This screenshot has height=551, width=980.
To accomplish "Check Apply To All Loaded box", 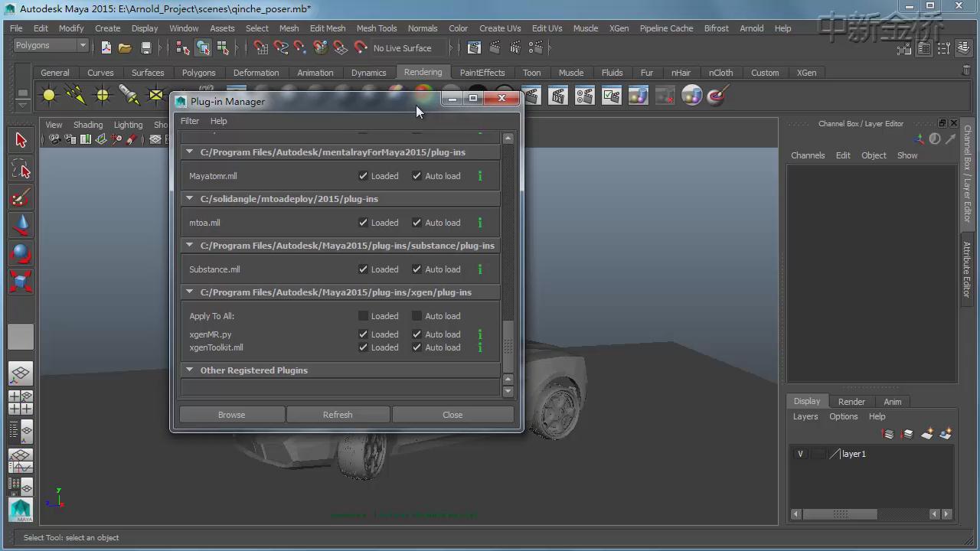I will point(363,316).
